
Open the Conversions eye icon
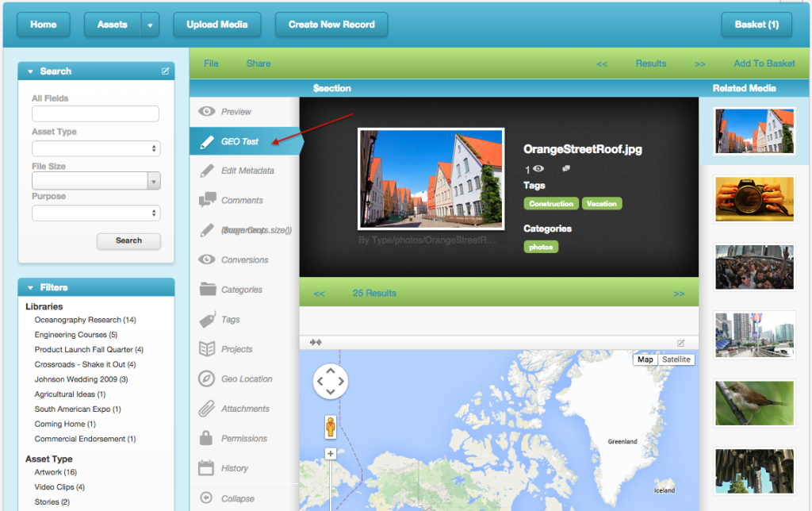pos(207,259)
